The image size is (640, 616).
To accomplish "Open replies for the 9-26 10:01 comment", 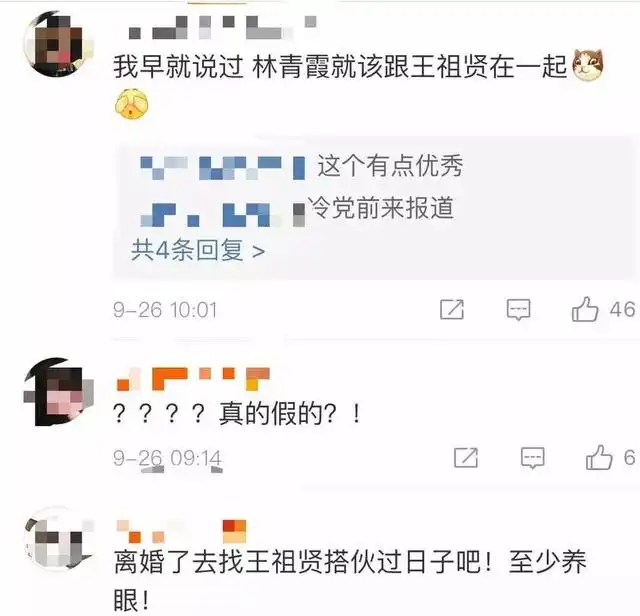I will (518, 309).
